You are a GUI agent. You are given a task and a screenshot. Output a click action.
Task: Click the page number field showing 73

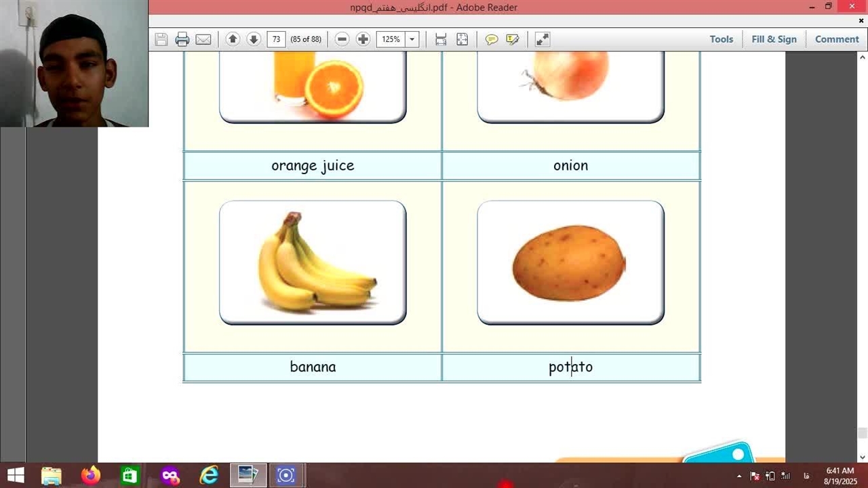276,39
